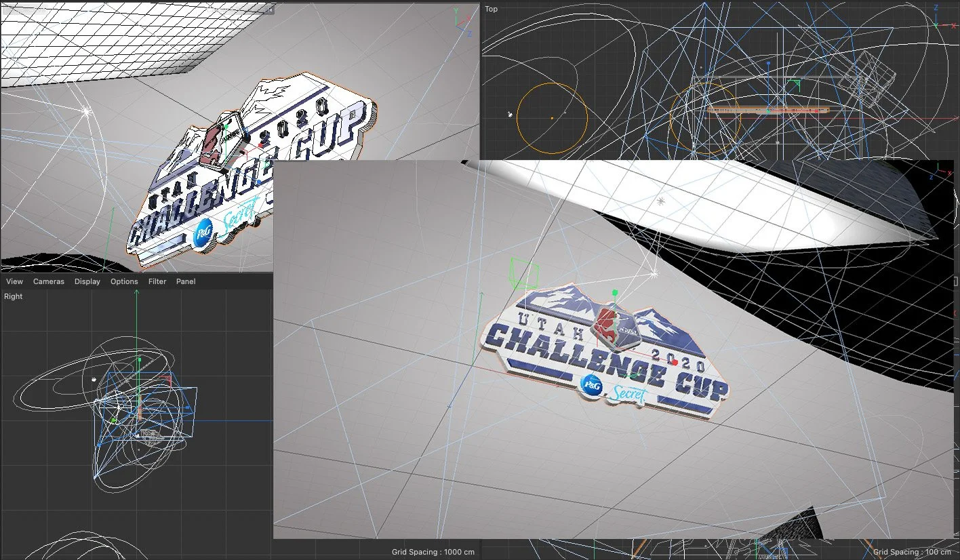960x560 pixels.
Task: Select the Utah Challenge Cup logo in top-left view
Action: pos(251,169)
